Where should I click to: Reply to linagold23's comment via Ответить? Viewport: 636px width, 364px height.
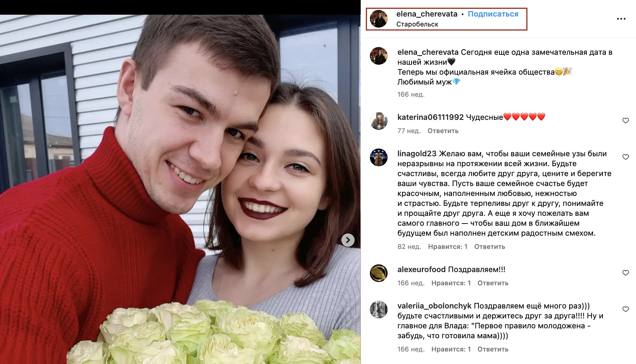490,247
